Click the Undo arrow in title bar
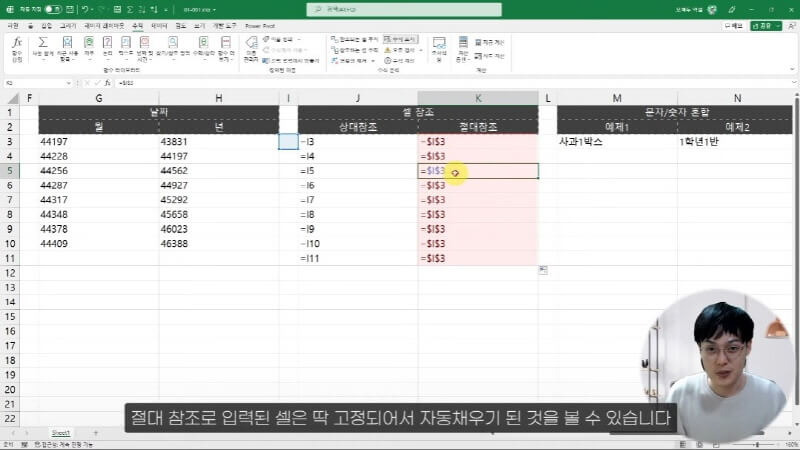Screen dimensions: 800x450 pyautogui.click(x=85, y=9)
